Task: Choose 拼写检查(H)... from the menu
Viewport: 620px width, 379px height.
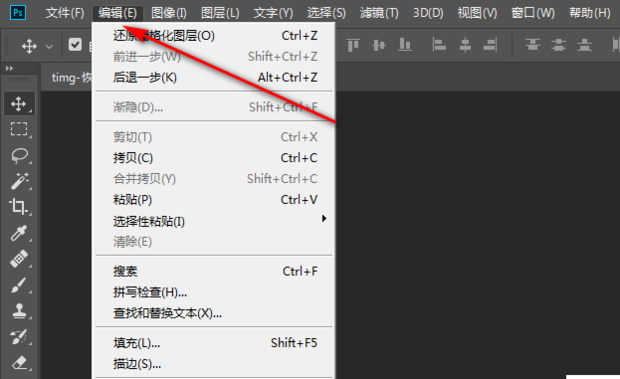Action: 214,292
